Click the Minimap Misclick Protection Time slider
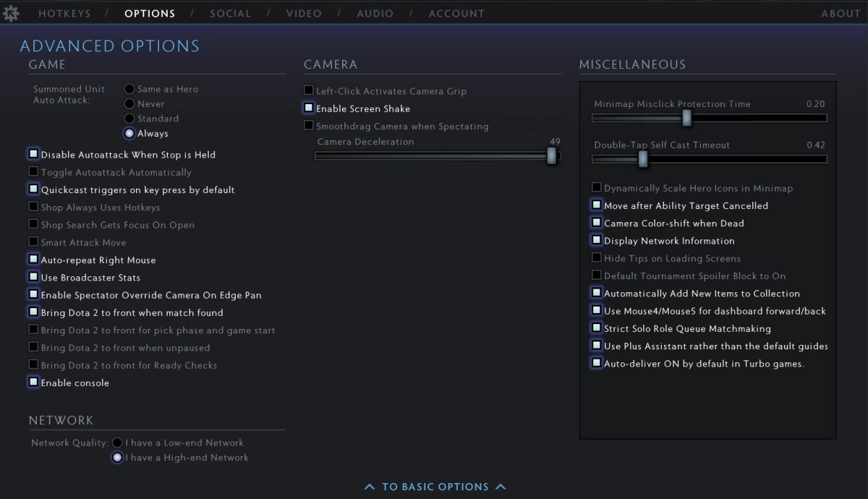This screenshot has height=499, width=868. (686, 118)
